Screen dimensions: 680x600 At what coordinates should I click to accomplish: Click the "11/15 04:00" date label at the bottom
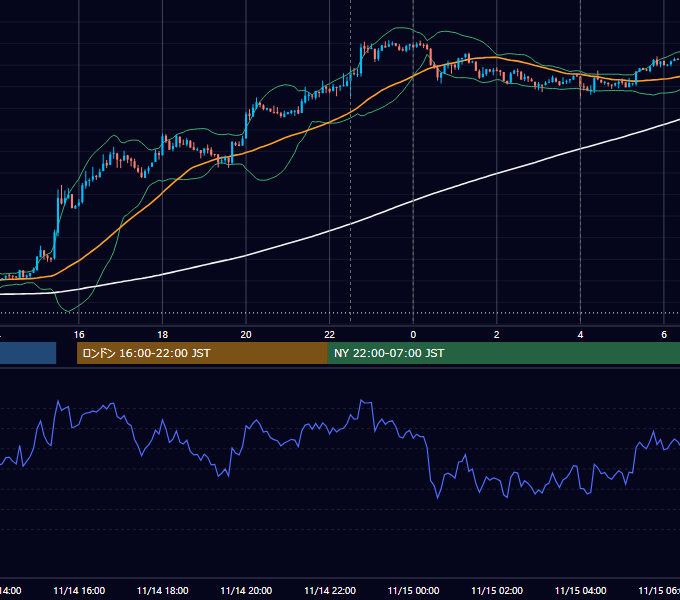tap(581, 590)
